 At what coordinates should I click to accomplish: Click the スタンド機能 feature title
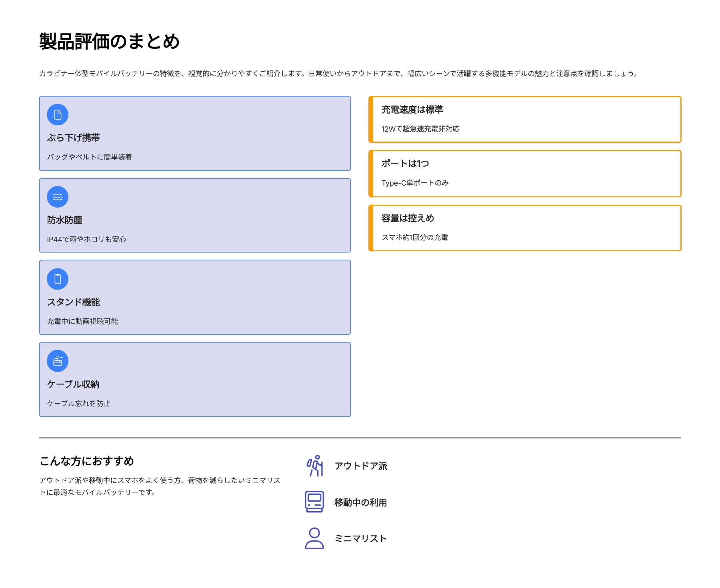tap(74, 302)
